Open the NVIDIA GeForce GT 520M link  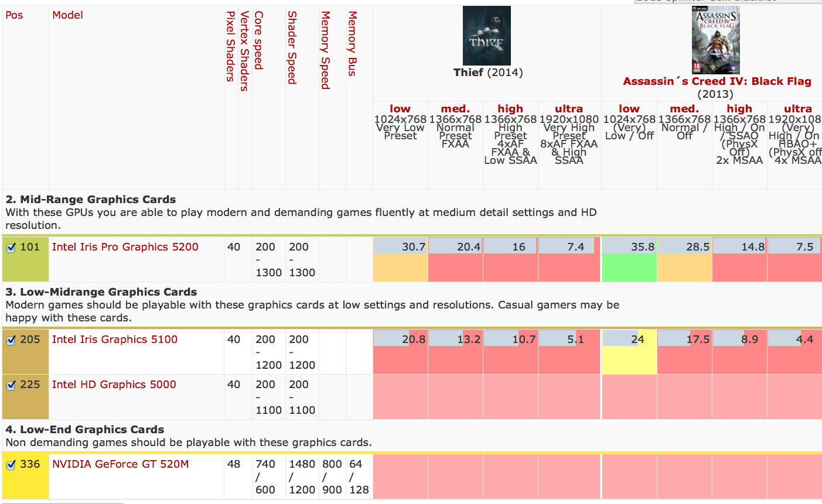tap(121, 464)
